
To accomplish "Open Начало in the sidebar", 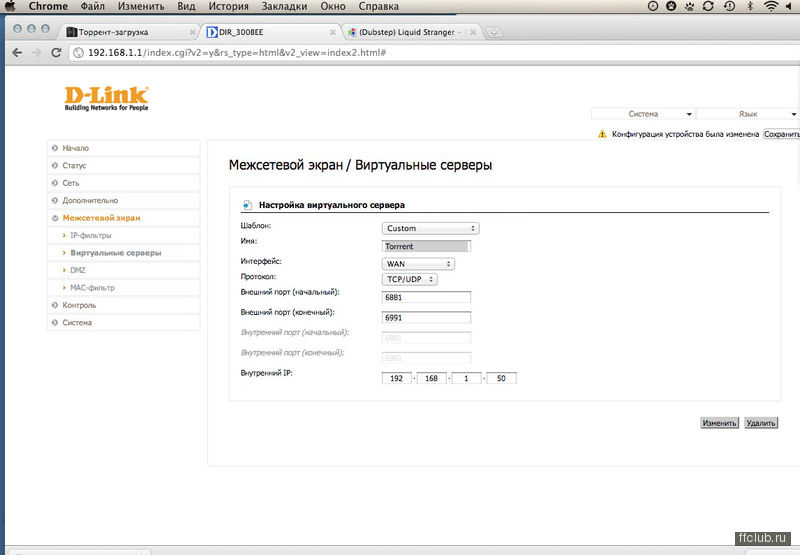I will (x=123, y=148).
